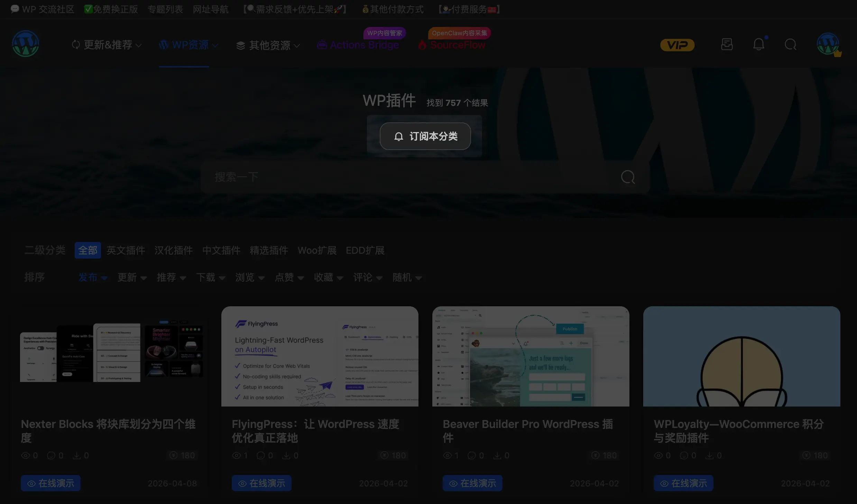
Task: Open the FlyingPress card thumbnail
Action: tap(320, 356)
